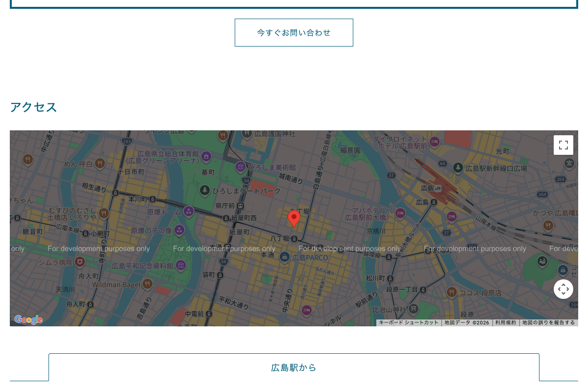Click the shopping icon at 広島PARCO

pos(284,256)
